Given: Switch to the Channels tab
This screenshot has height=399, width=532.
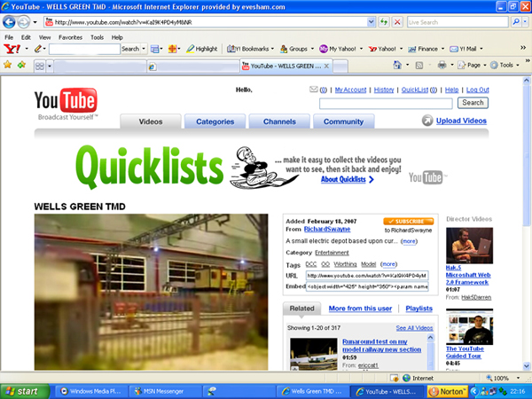Looking at the screenshot, I should pos(279,121).
